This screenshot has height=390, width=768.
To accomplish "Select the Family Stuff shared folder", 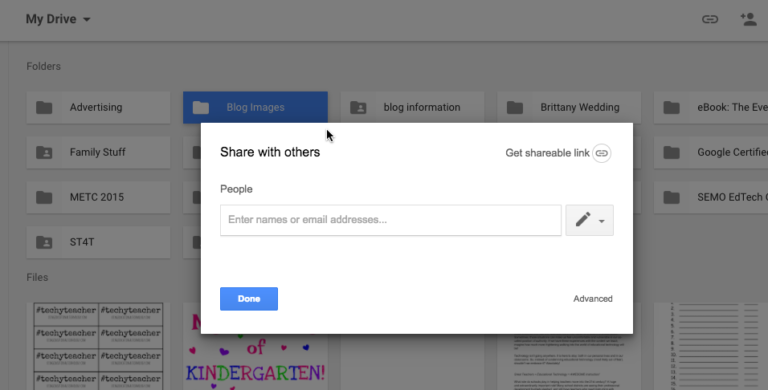I will (98, 152).
